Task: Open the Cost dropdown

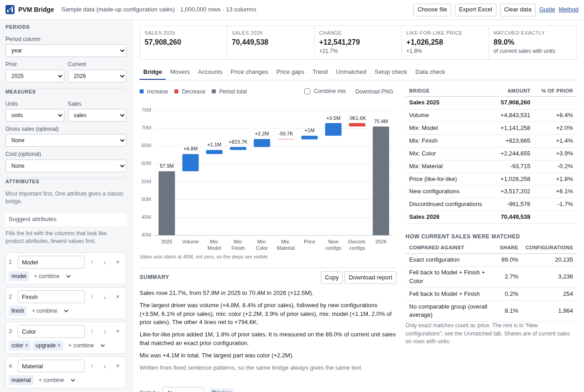Action: [x=66, y=166]
